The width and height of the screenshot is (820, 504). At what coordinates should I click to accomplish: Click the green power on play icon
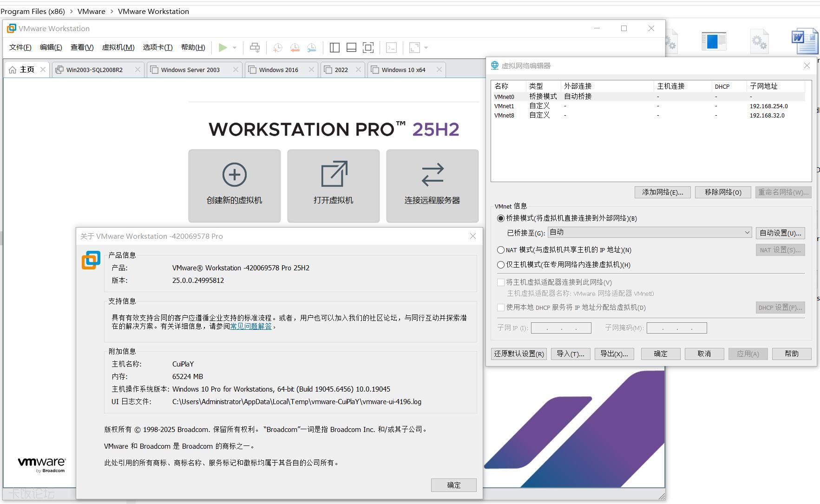[x=223, y=47]
